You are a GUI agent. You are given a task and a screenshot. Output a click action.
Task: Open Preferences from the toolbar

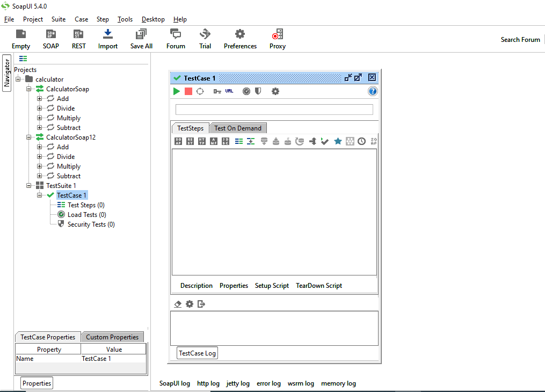point(240,39)
